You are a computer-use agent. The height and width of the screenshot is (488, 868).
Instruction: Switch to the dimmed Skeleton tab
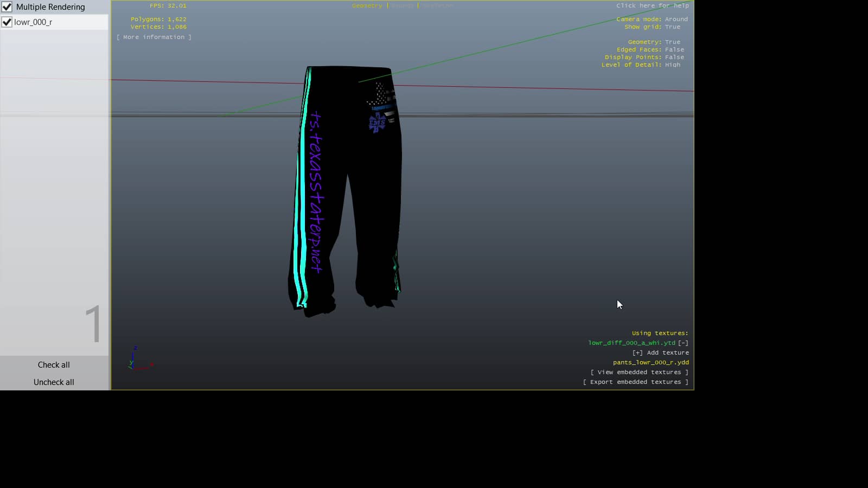click(437, 5)
